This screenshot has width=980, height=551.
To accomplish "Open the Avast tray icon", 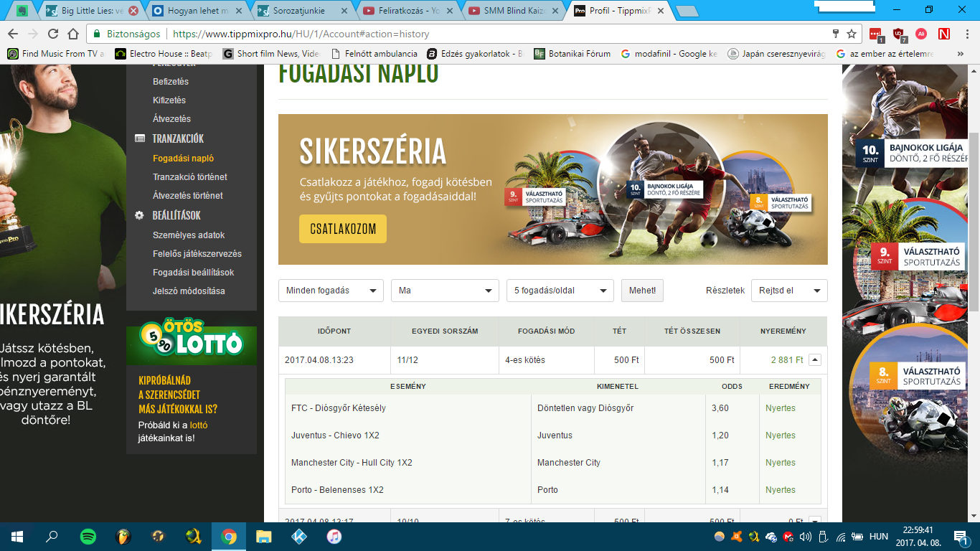I will [736, 536].
